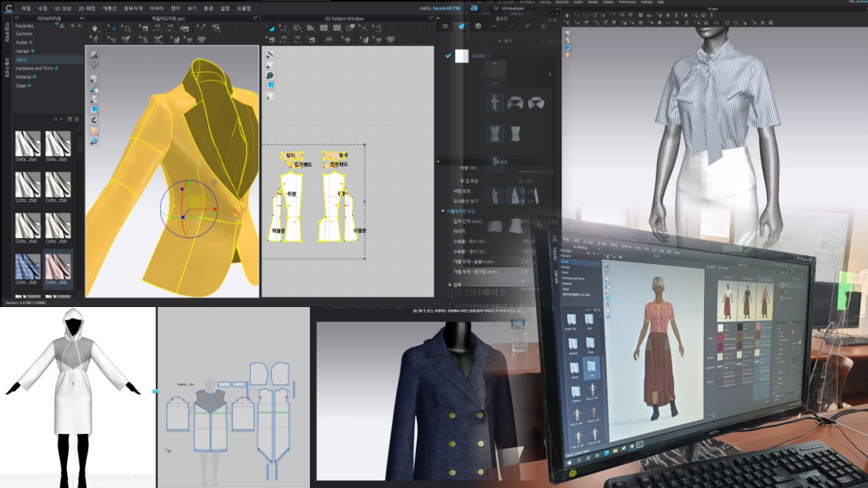Open the 파일 menu
The image size is (868, 488).
point(26,8)
